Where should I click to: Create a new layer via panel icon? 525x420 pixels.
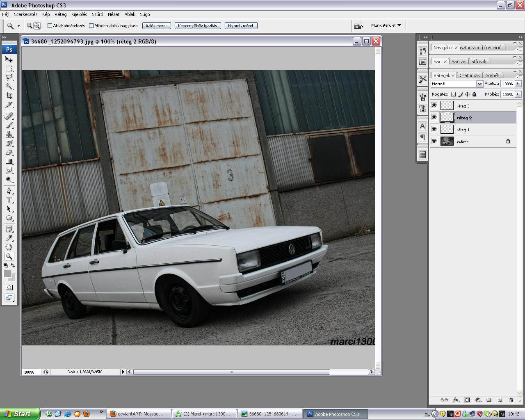pyautogui.click(x=500, y=400)
